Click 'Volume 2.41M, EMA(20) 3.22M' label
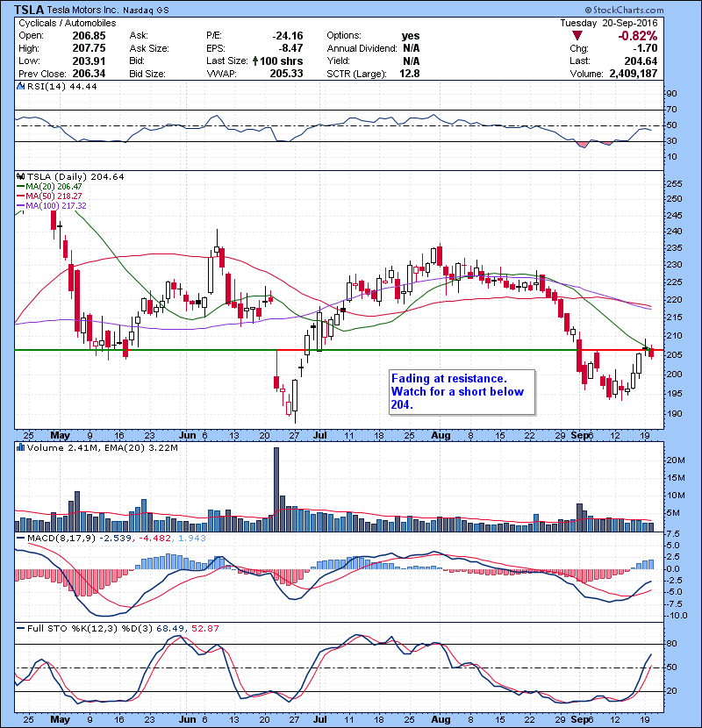This screenshot has height=728, width=702. click(x=102, y=448)
